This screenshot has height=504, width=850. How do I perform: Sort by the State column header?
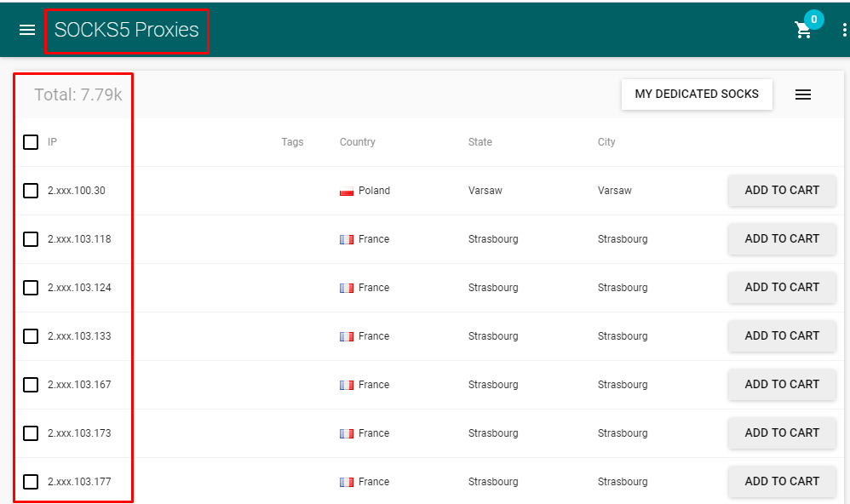coord(480,142)
